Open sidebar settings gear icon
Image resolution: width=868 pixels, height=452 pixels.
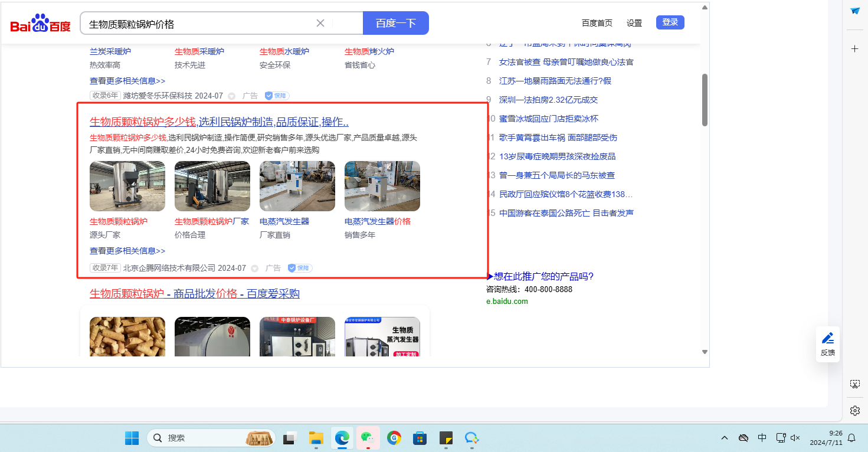pyautogui.click(x=854, y=411)
